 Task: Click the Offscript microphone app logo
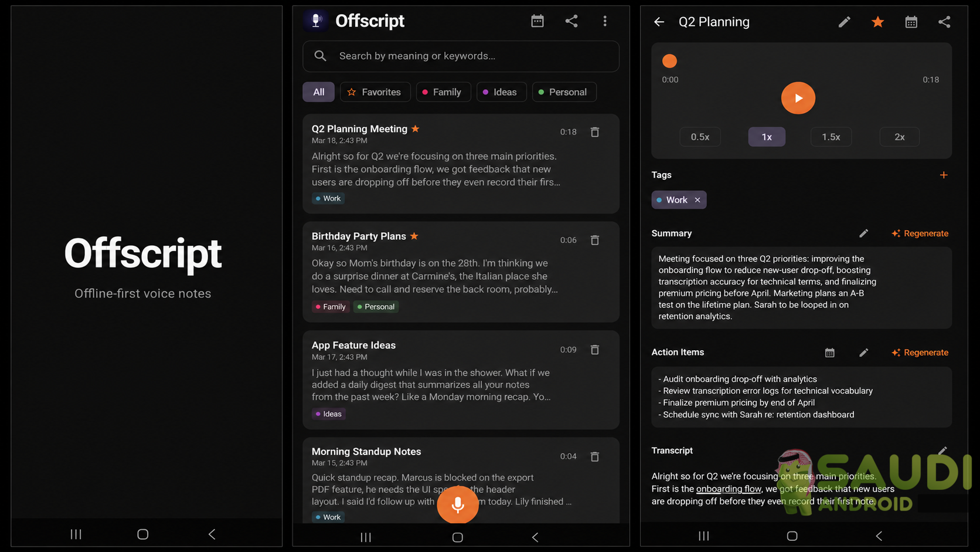pyautogui.click(x=316, y=21)
